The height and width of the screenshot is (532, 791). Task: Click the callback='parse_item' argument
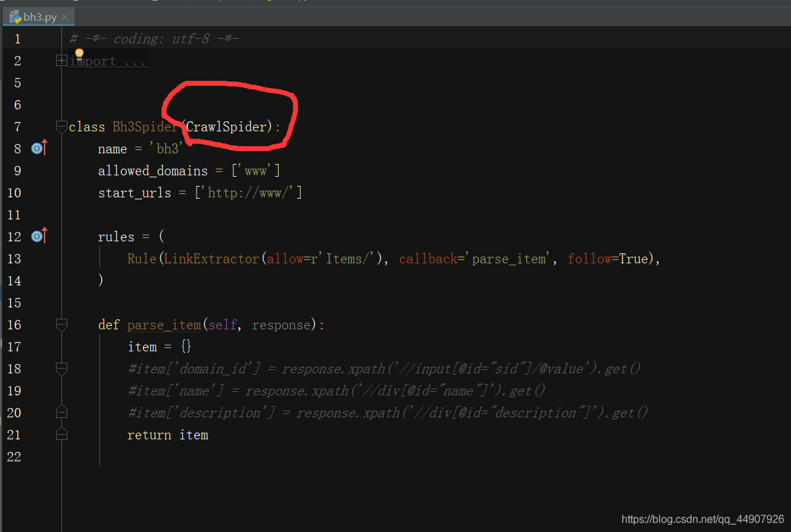[474, 259]
